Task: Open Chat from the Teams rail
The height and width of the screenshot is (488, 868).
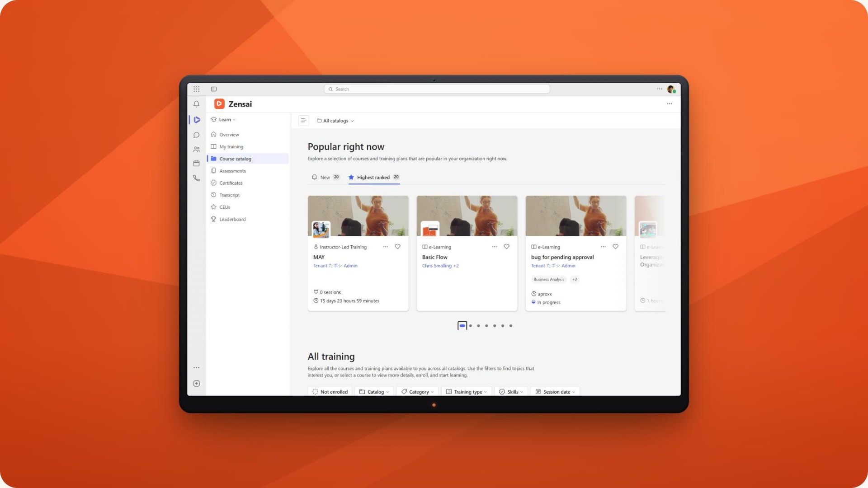Action: (196, 135)
